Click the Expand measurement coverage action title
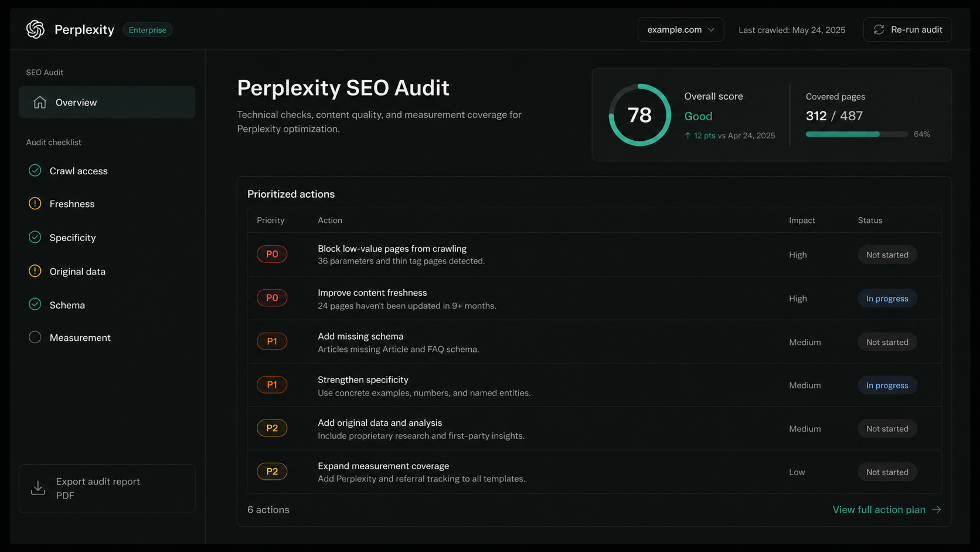The image size is (980, 552). 383,466
